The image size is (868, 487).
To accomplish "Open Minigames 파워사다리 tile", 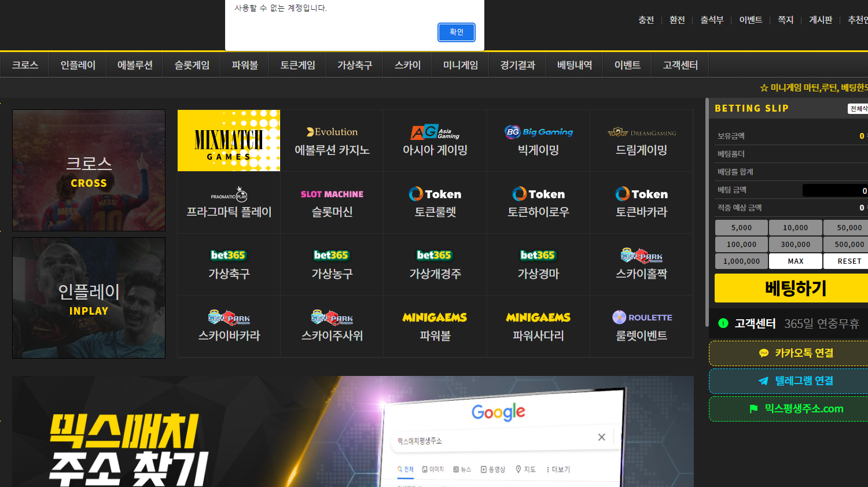I will click(x=538, y=326).
